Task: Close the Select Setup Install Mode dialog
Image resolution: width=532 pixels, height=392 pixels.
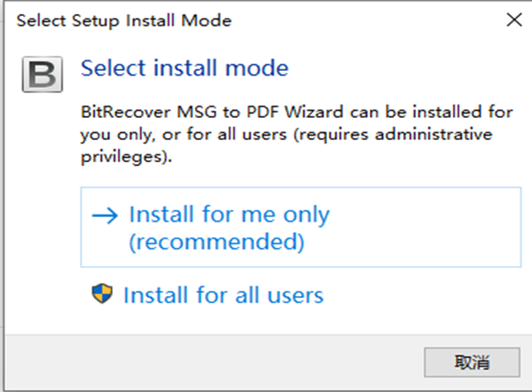Action: click(514, 20)
